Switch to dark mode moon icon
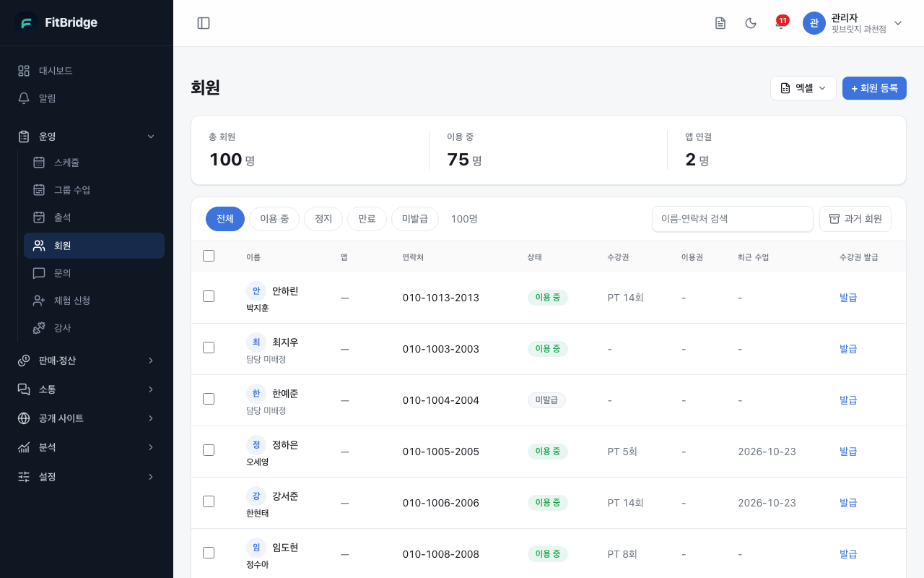The height and width of the screenshot is (578, 924). point(751,23)
